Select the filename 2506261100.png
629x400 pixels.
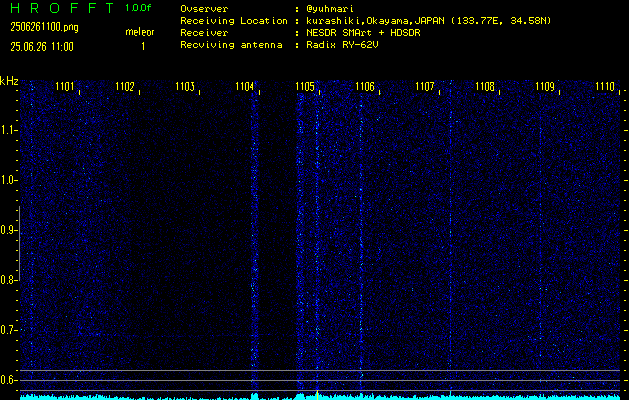(x=44, y=27)
